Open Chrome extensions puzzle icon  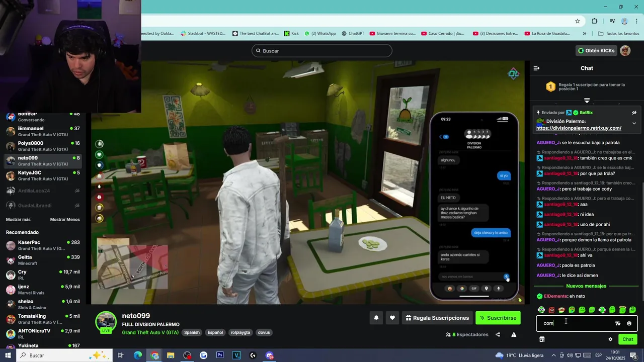click(595, 21)
